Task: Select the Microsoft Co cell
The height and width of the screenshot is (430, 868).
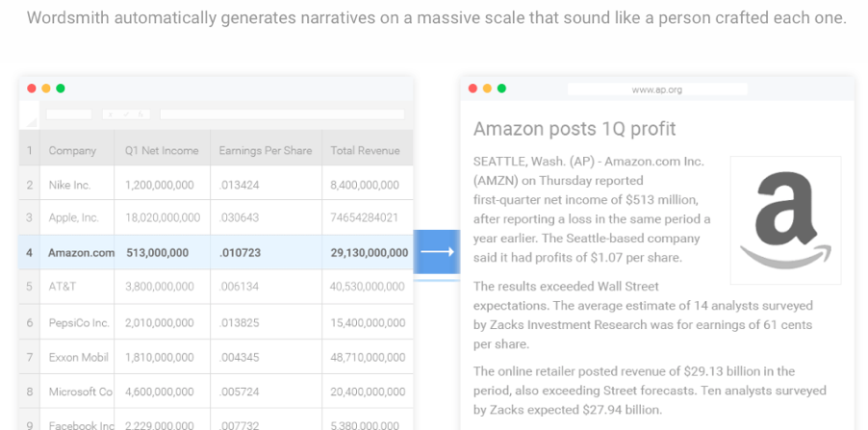Action: coord(77,392)
